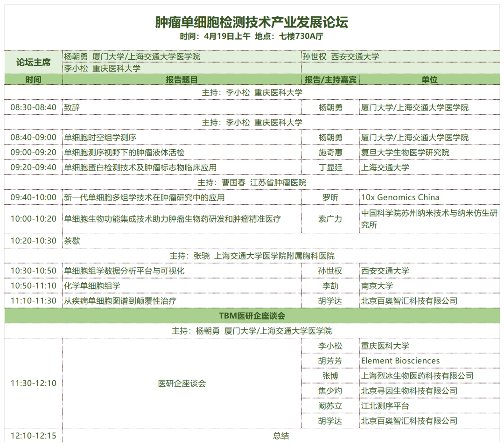This screenshot has width=504, height=446.
Task: Click affiliation 上海交通大学 in 丁显廷 row
Action: [385, 168]
